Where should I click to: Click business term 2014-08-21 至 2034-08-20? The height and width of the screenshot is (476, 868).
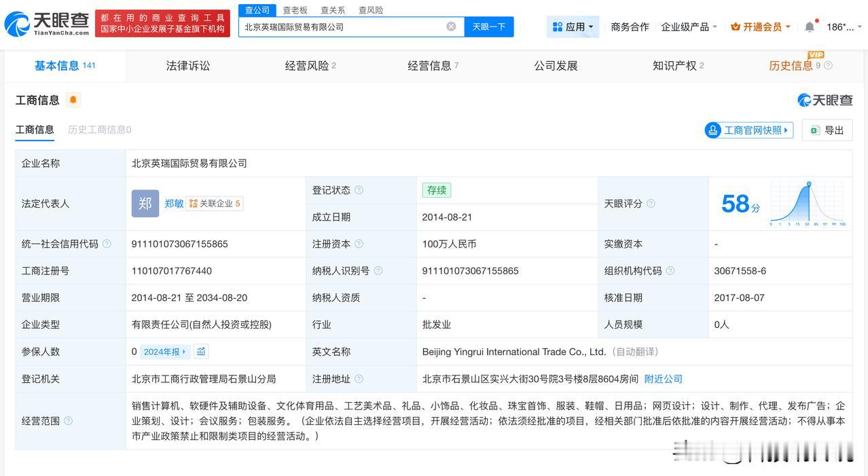[x=189, y=298]
